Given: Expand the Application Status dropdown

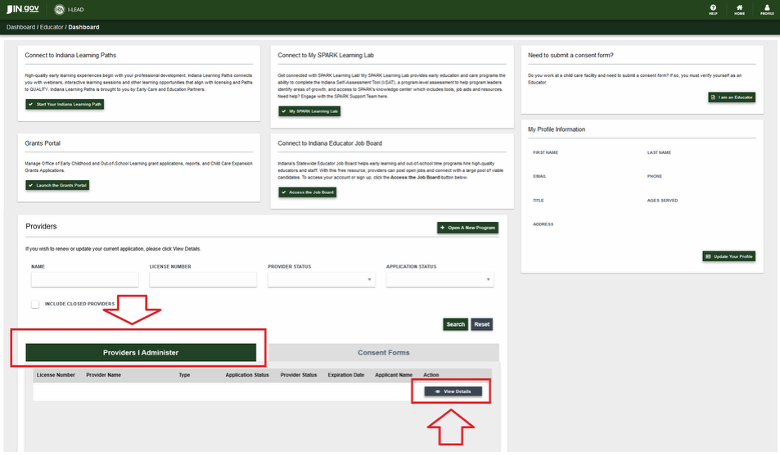Looking at the screenshot, I should click(439, 281).
